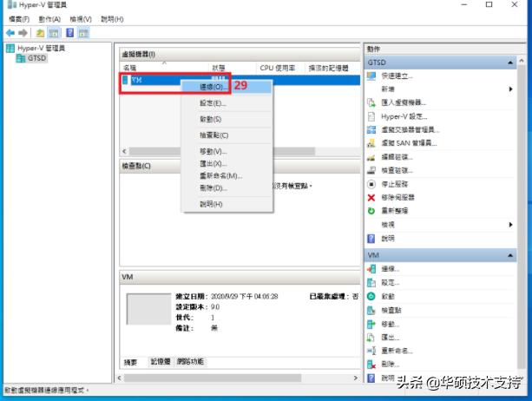Click the 虛擬交換器管理員 (Virtual Switch Manager) icon
Viewport: 532px width, 401px height.
point(371,129)
